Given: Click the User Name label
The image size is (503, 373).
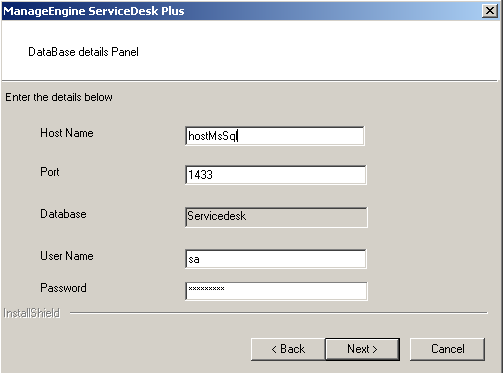Looking at the screenshot, I should (x=67, y=256).
